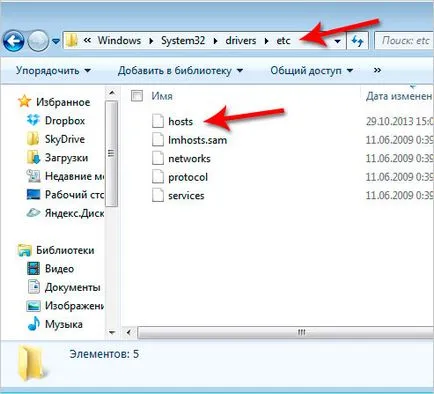Open SkyDrive in the navigation pane
Screen dimensions: 434x394
(x=65, y=139)
